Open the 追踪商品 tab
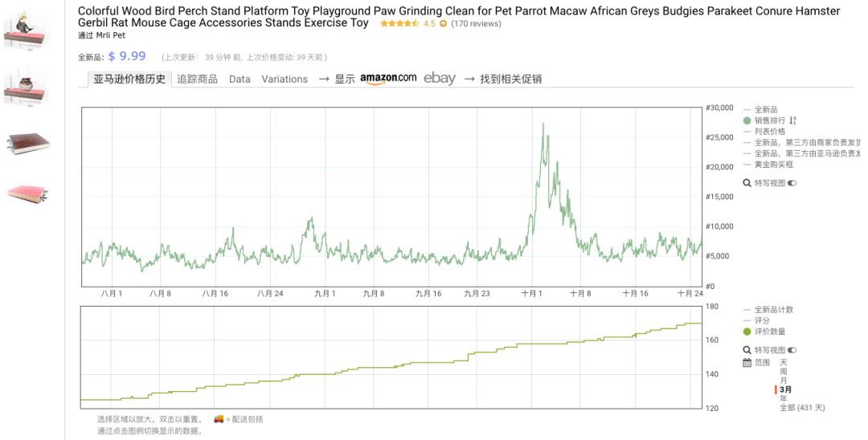 pyautogui.click(x=197, y=79)
